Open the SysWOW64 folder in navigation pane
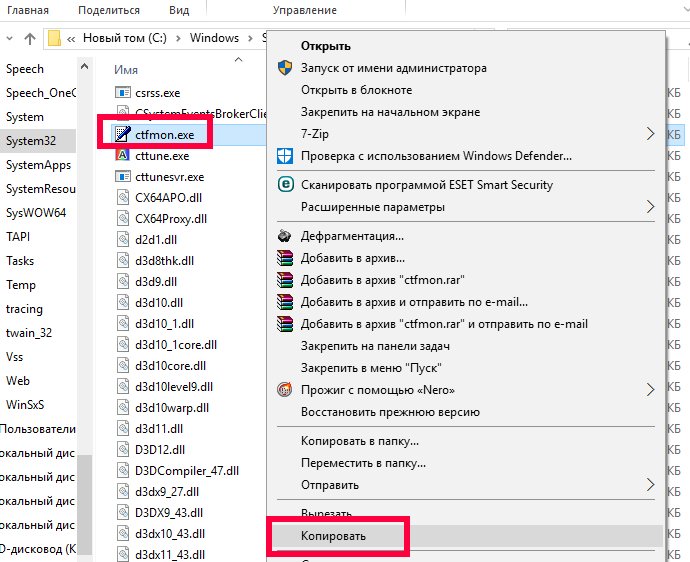The image size is (690, 562). click(x=36, y=213)
